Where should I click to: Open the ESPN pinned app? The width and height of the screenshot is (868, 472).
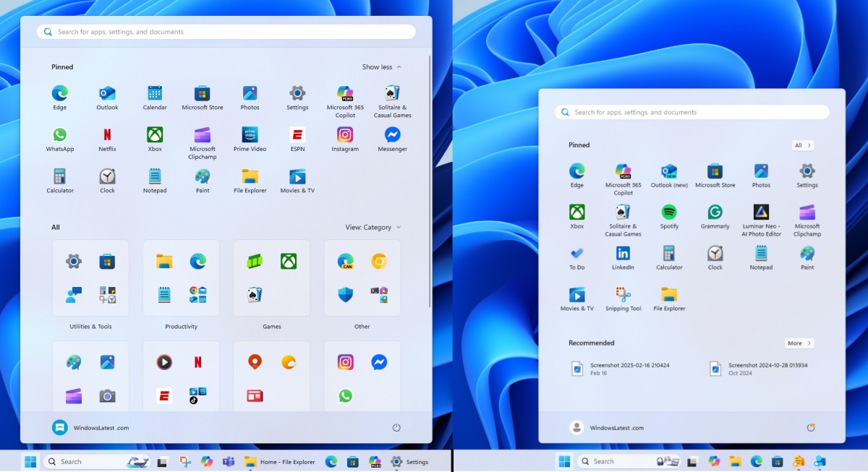[297, 140]
